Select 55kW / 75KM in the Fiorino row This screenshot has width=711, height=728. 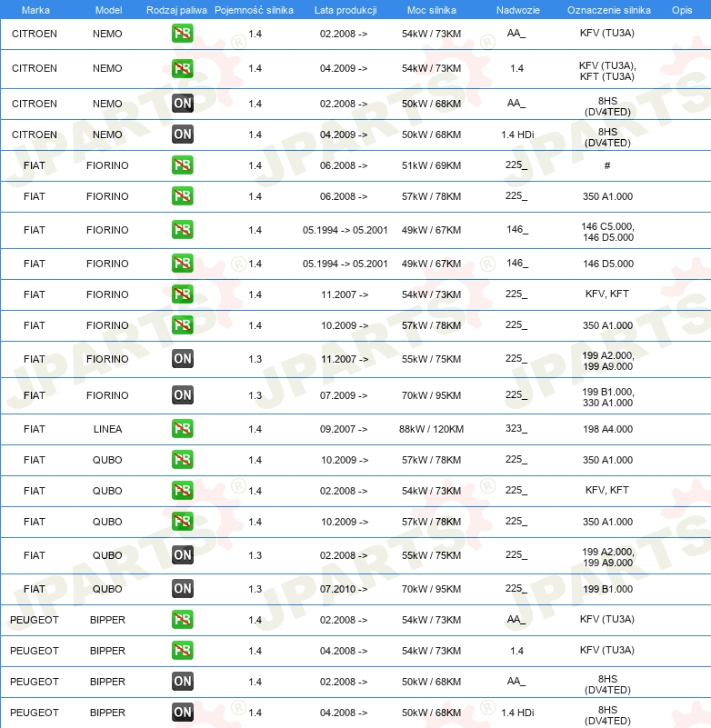click(x=432, y=359)
